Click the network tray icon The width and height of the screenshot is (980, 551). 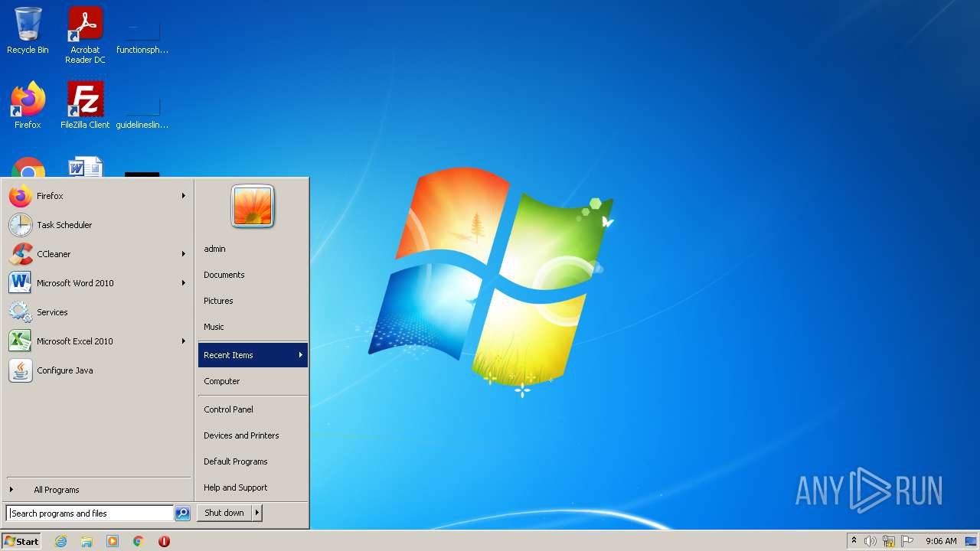pyautogui.click(x=889, y=541)
